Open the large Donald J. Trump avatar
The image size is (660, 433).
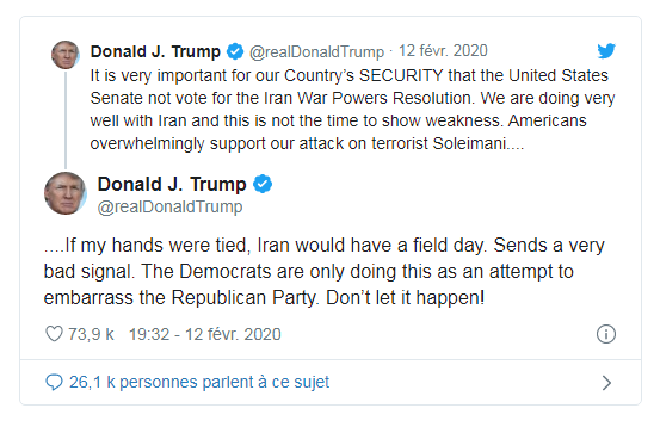[x=65, y=193]
